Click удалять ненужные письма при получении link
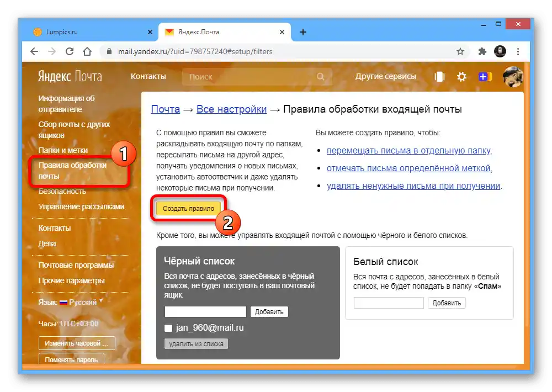 (x=413, y=186)
